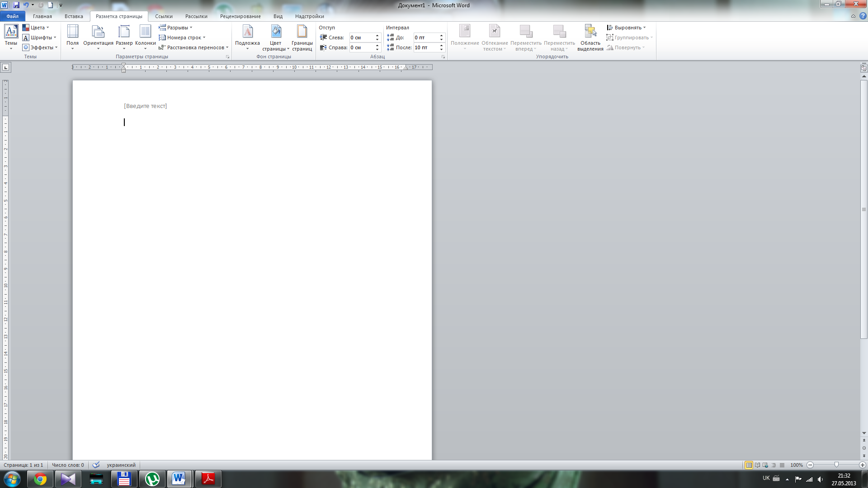The height and width of the screenshot is (488, 868).
Task: Open the Эффекты theme effects menu
Action: 40,47
